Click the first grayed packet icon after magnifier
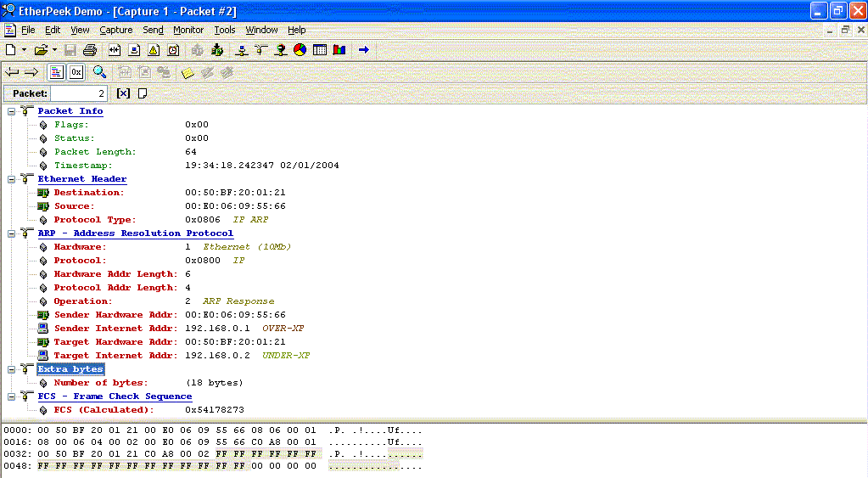The image size is (868, 478). tap(125, 72)
